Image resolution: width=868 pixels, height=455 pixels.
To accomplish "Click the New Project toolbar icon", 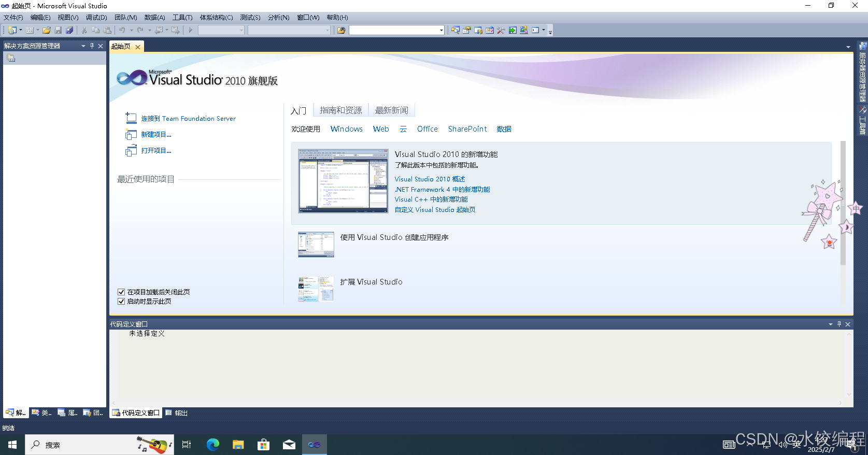I will (x=12, y=30).
